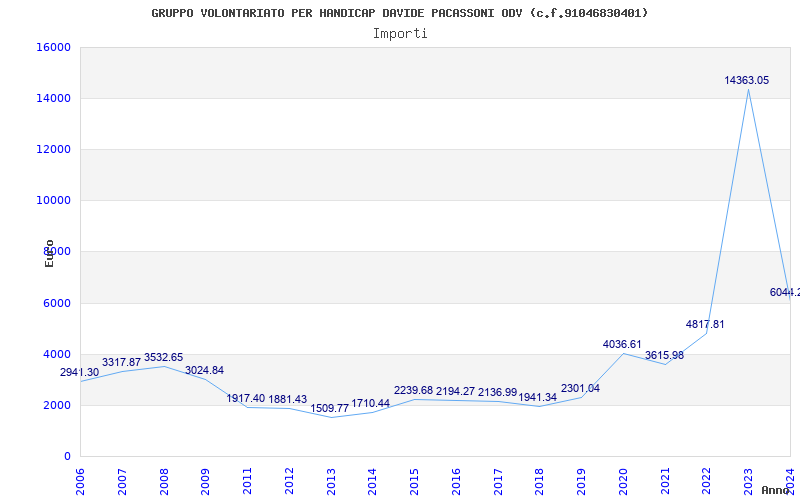The image size is (800, 500).
Task: Click the 2013 year label
Action: [331, 481]
